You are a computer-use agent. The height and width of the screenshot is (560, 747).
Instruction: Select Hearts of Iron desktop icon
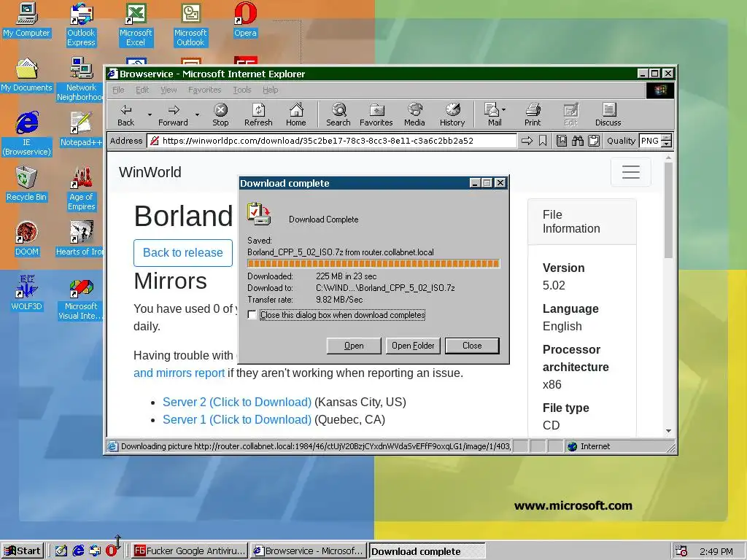pos(80,238)
